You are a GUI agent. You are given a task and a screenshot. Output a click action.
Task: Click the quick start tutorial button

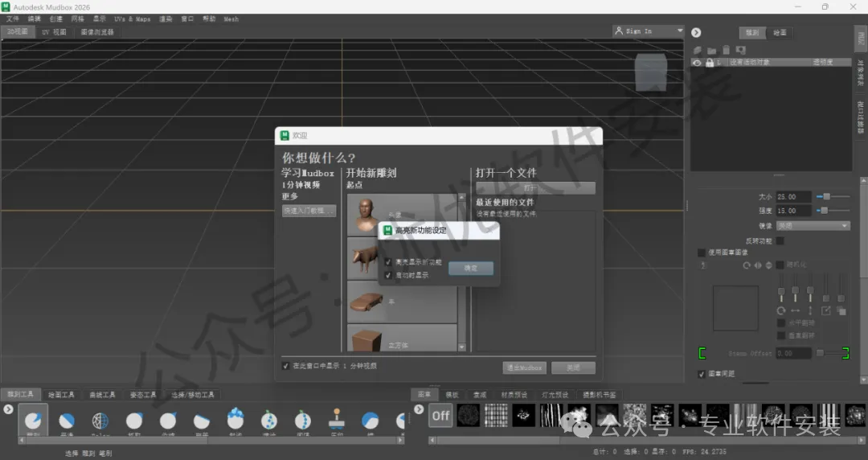[x=309, y=211]
